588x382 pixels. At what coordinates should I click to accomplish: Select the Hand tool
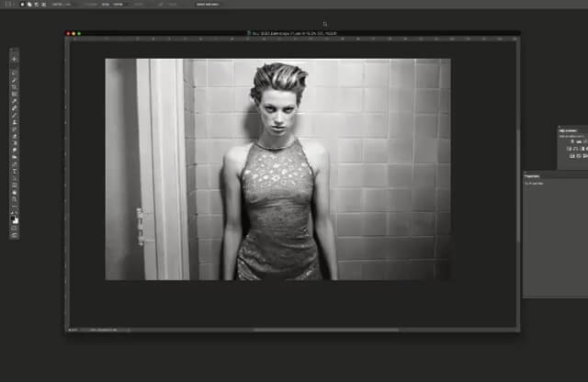[15, 192]
